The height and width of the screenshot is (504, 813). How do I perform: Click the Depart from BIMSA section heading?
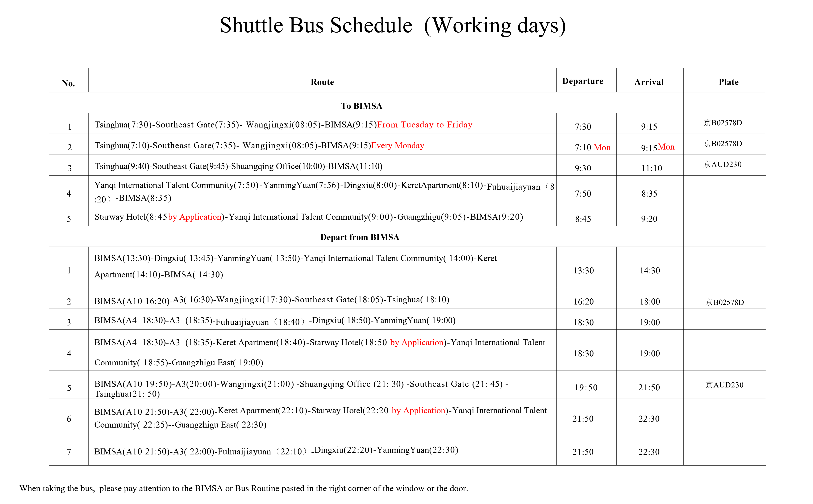pyautogui.click(x=359, y=237)
